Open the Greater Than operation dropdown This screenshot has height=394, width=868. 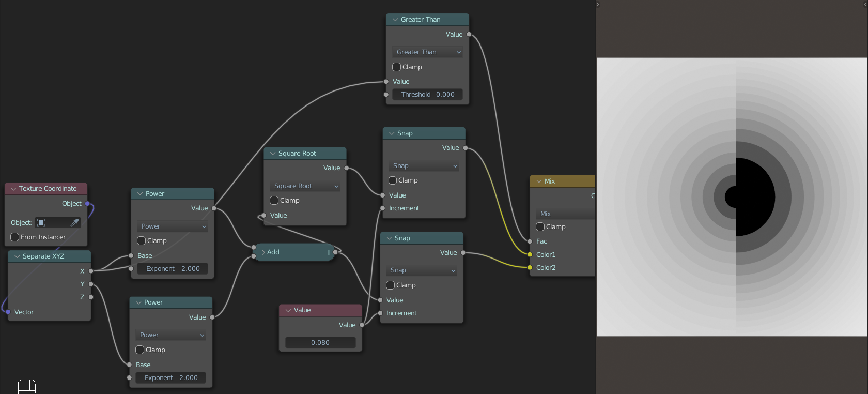428,52
